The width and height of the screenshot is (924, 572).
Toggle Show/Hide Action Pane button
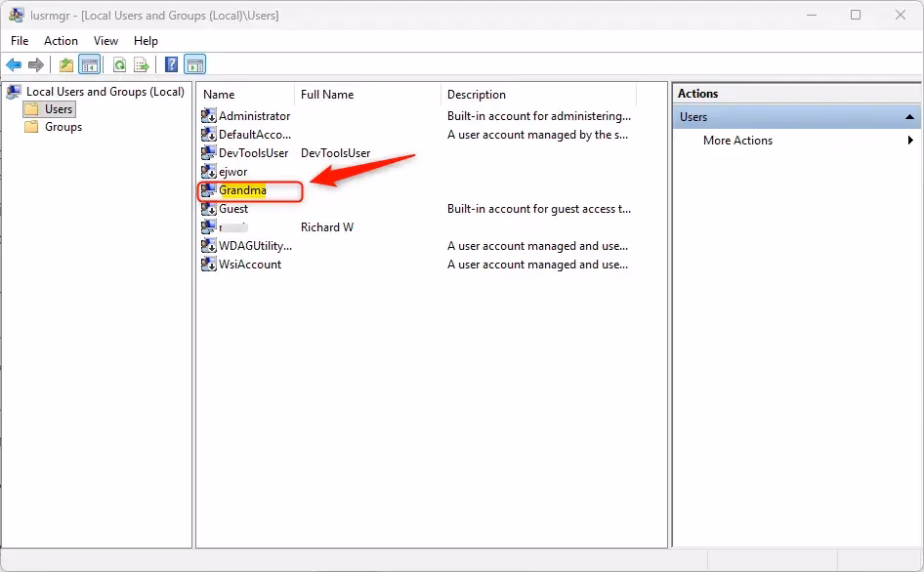tap(194, 65)
